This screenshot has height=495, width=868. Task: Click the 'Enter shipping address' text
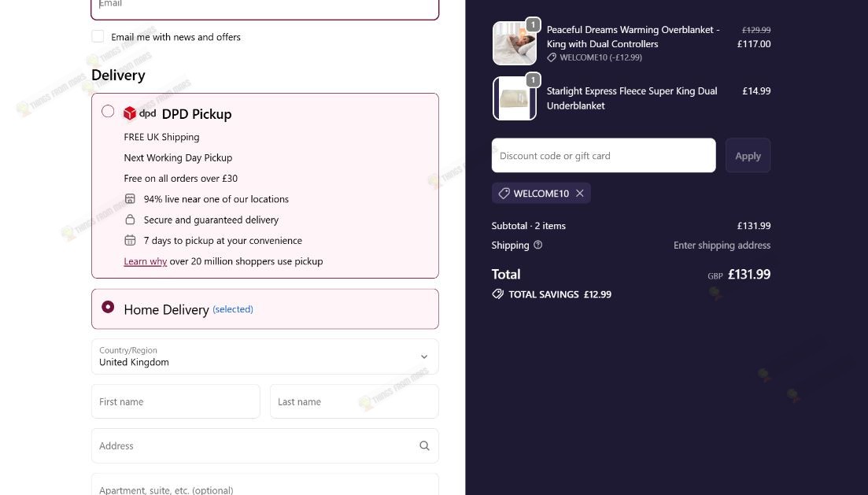(x=722, y=246)
